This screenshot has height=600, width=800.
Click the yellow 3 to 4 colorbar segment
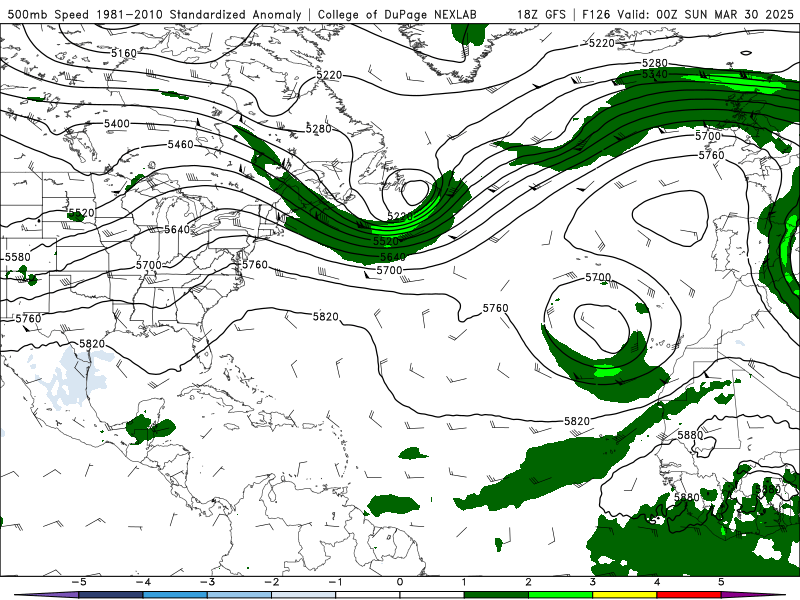tap(625, 595)
